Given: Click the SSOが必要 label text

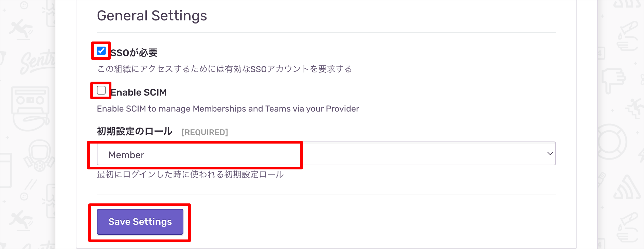Looking at the screenshot, I should point(134,53).
